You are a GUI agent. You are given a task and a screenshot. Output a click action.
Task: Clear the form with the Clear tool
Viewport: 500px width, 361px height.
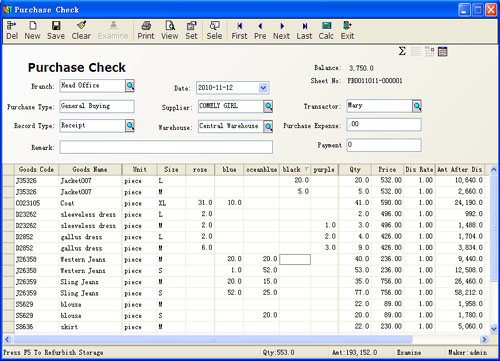coord(81,30)
